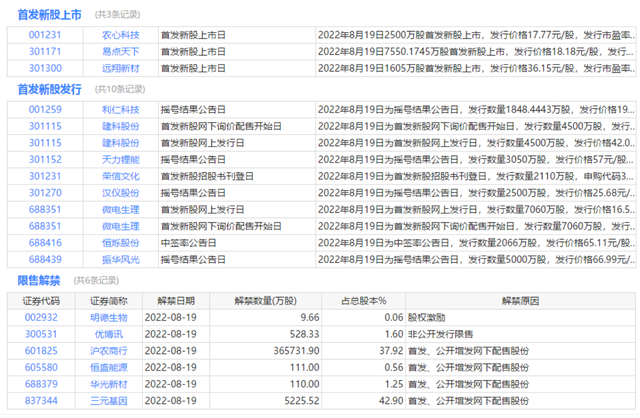The image size is (640, 418).
Task: Click stock code 301300
Action: (45, 68)
